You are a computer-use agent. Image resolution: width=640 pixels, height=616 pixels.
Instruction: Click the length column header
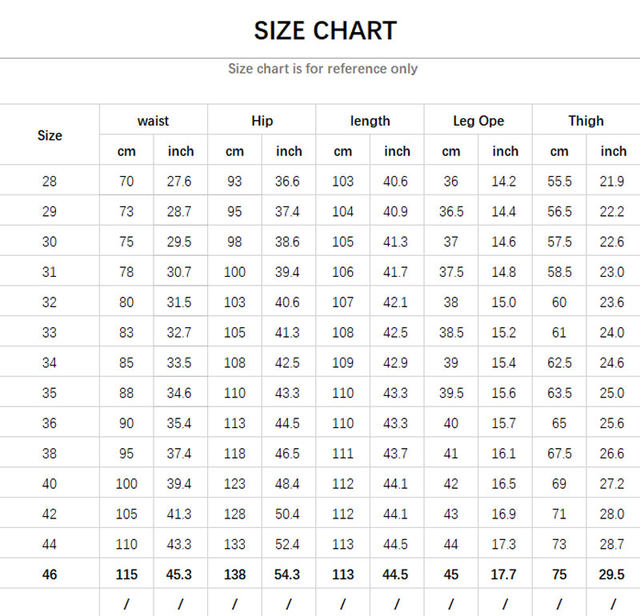[370, 121]
